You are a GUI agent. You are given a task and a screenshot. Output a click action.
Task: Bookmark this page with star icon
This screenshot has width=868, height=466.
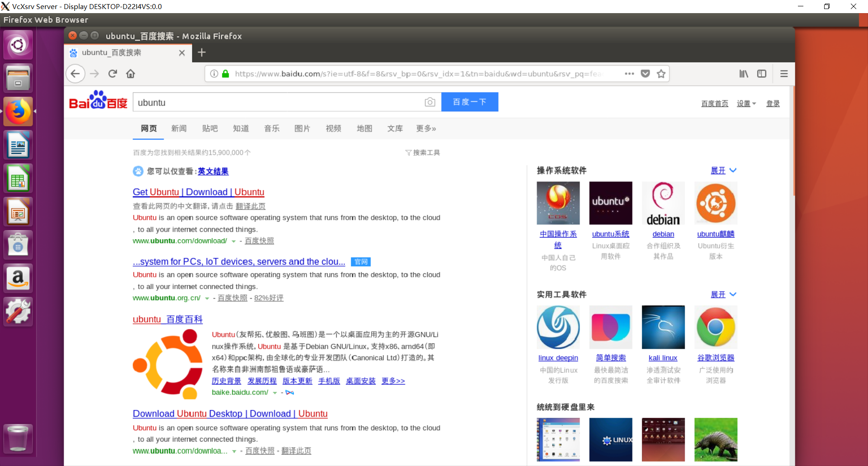[x=661, y=74]
